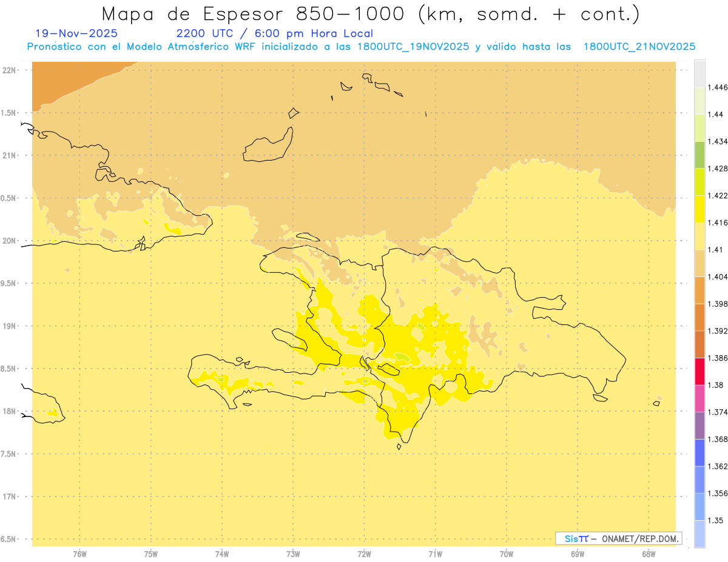Click the legend value 1.38
728x562 pixels.
(716, 385)
